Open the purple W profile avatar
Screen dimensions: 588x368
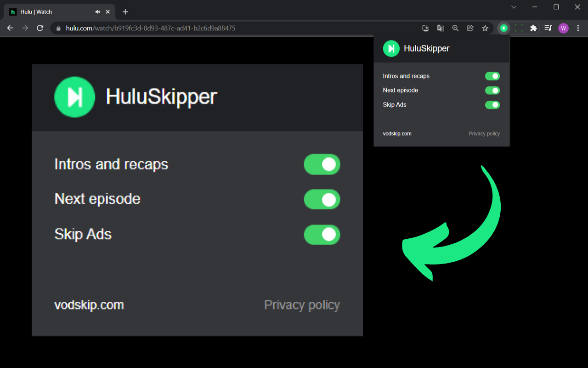click(563, 28)
